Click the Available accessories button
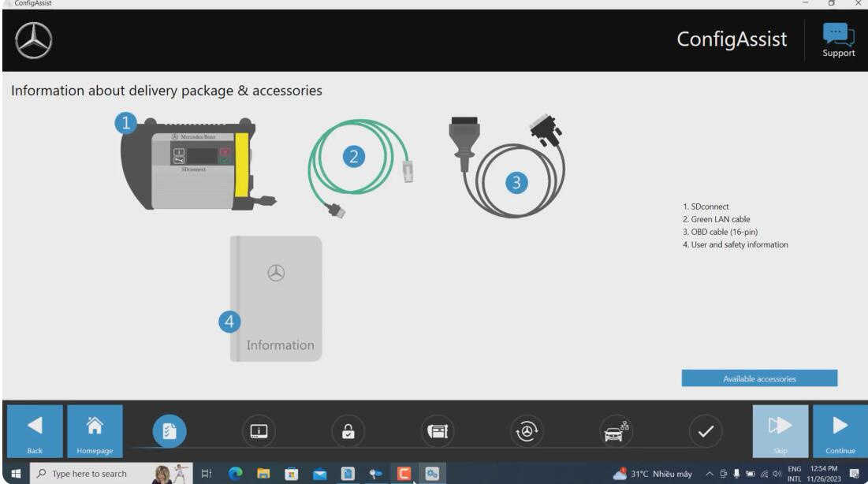Screen dimensions: 868x484 coord(759,378)
